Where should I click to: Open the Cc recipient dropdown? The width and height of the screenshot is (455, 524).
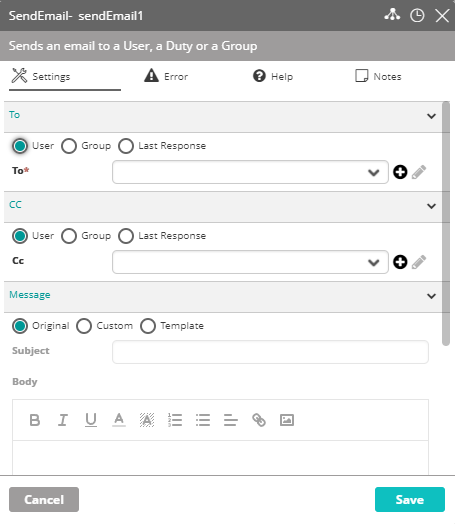pyautogui.click(x=250, y=262)
